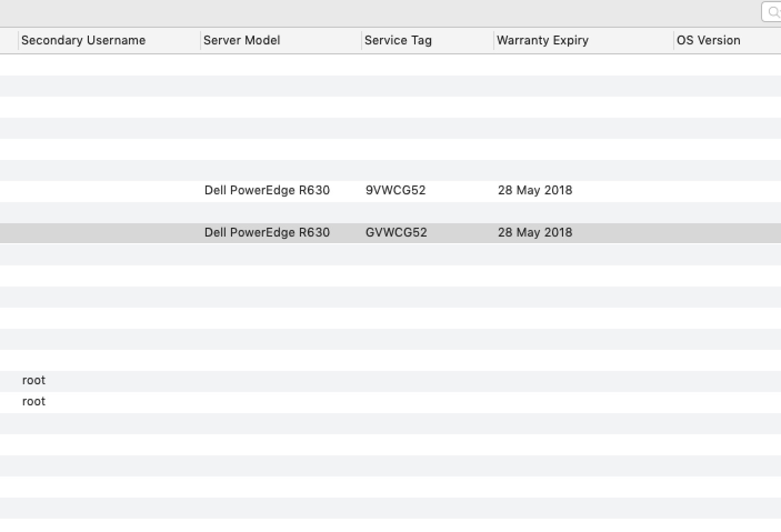Select the first root username entry
This screenshot has width=781, height=532.
(x=34, y=380)
